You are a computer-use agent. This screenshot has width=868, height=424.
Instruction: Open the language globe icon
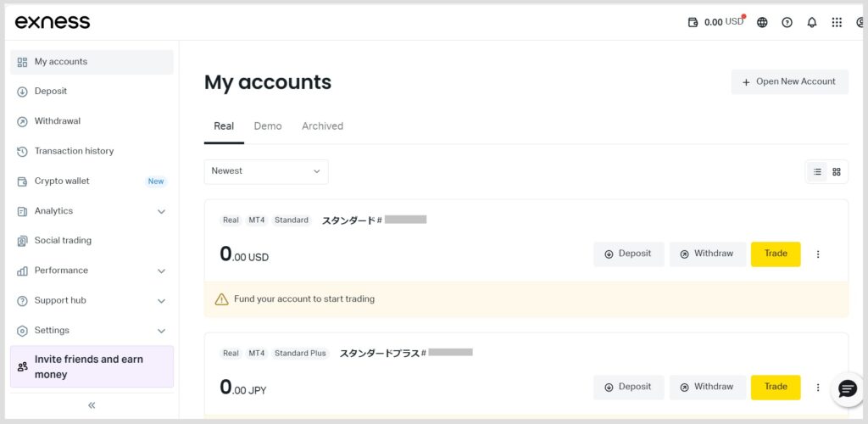tap(762, 23)
